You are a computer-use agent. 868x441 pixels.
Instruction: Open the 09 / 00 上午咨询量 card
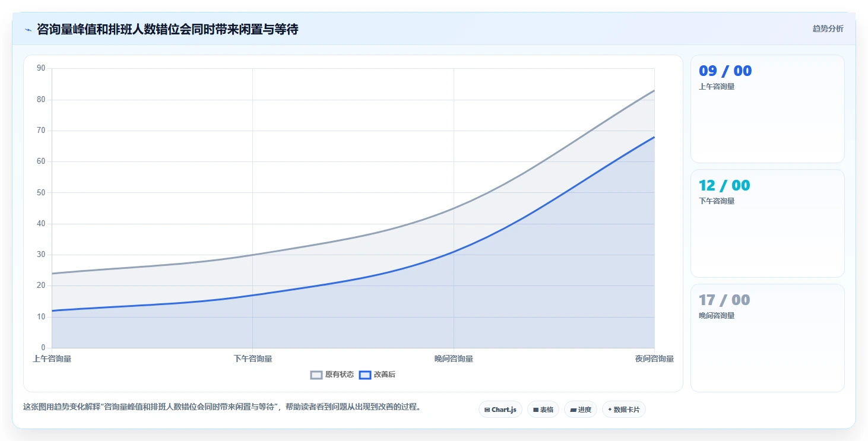pyautogui.click(x=768, y=109)
